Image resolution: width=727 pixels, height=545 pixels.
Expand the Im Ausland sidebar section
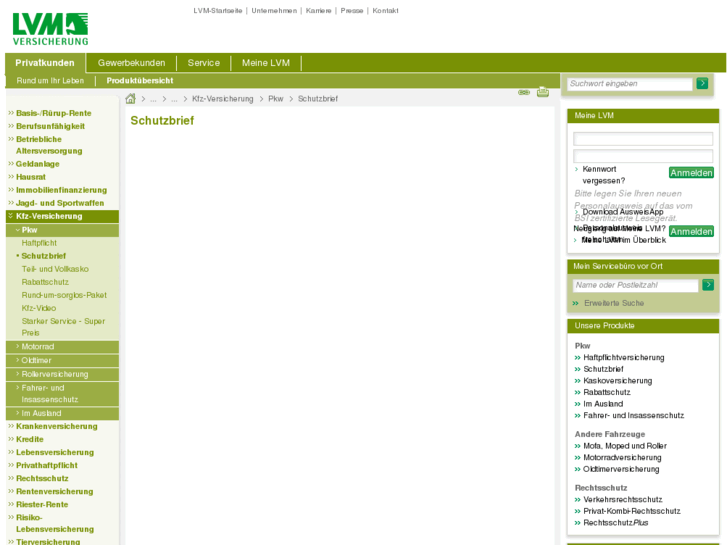62,413
